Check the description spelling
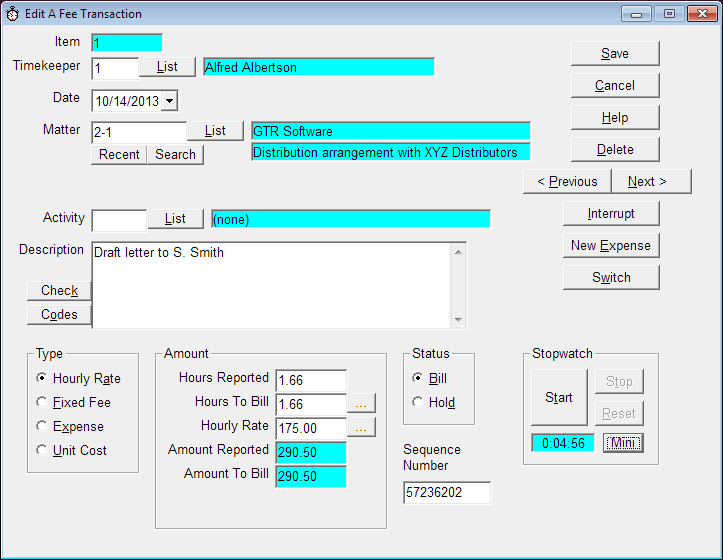This screenshot has height=560, width=723. coord(59,291)
